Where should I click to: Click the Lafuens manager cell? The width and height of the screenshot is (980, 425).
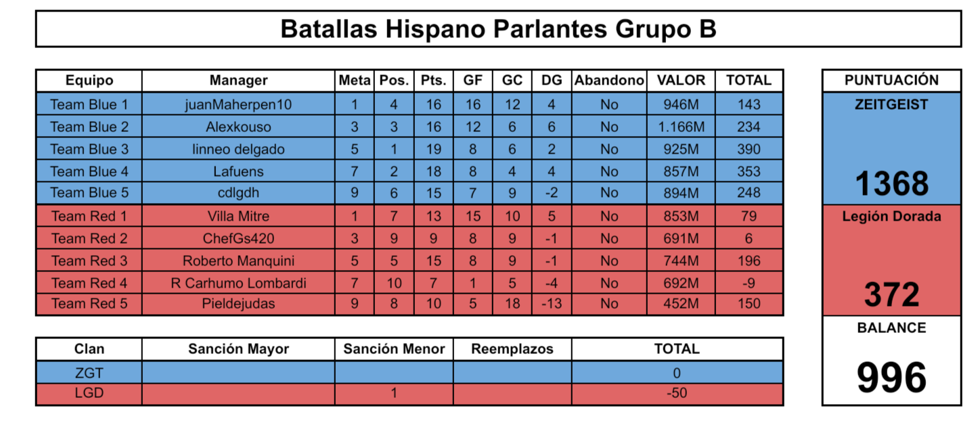click(238, 172)
